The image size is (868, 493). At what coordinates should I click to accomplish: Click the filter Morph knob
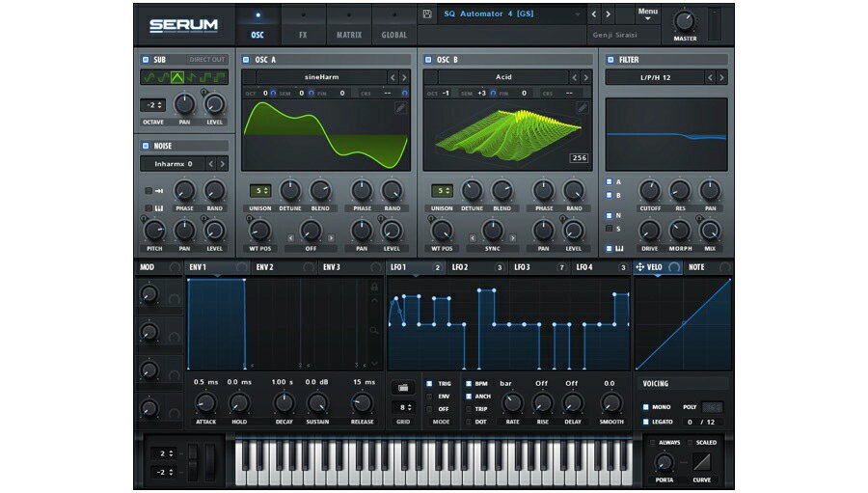[680, 231]
